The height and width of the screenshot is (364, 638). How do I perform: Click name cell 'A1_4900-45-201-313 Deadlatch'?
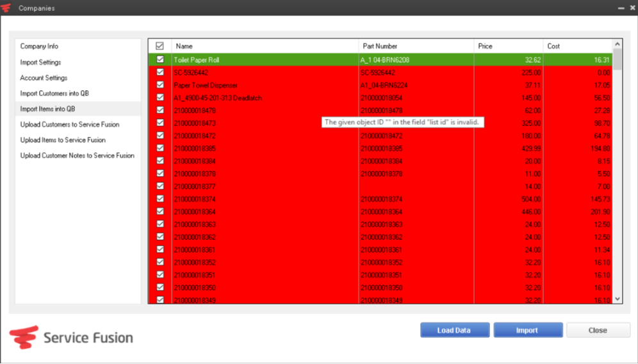click(x=265, y=98)
